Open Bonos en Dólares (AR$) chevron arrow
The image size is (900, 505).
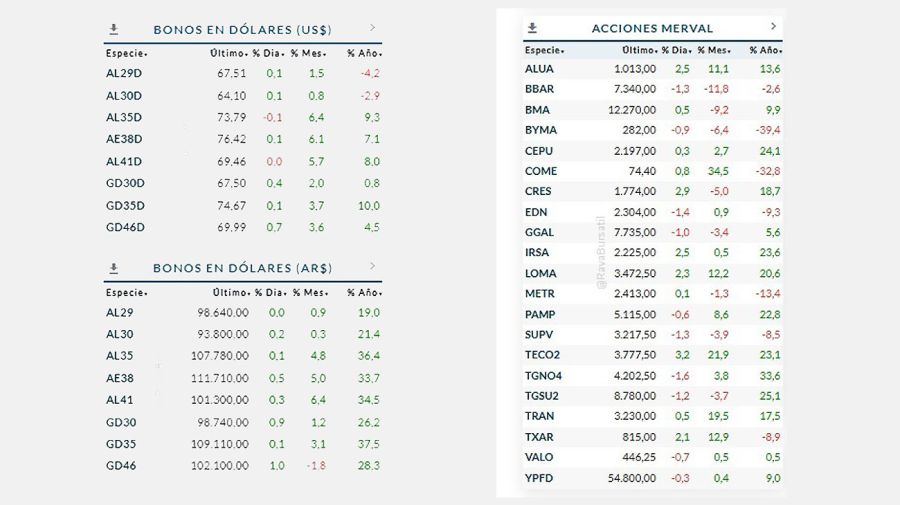[372, 267]
